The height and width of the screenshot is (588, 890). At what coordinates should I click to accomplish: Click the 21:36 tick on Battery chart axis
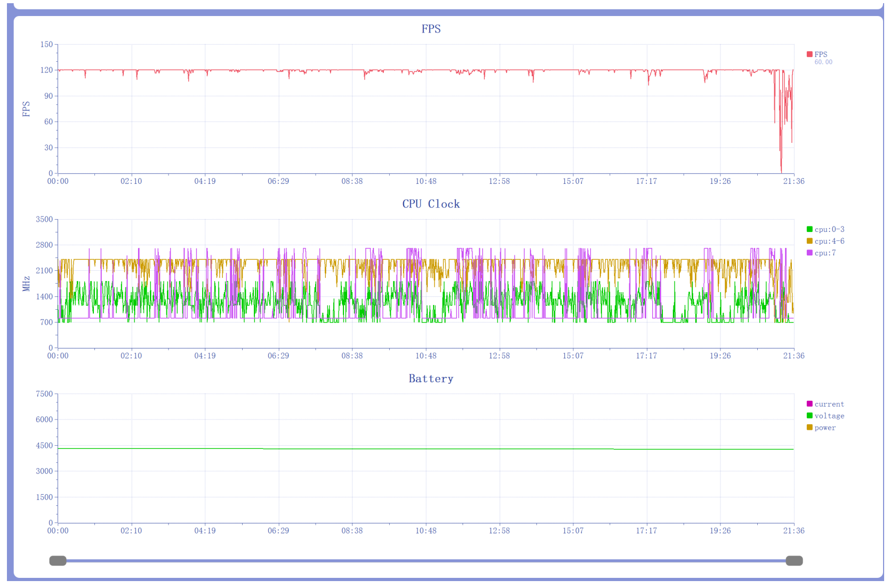[793, 531]
